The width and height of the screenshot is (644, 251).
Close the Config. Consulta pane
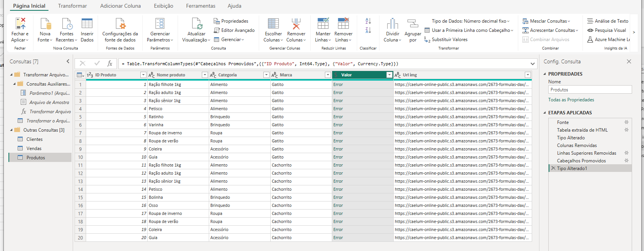click(x=629, y=61)
